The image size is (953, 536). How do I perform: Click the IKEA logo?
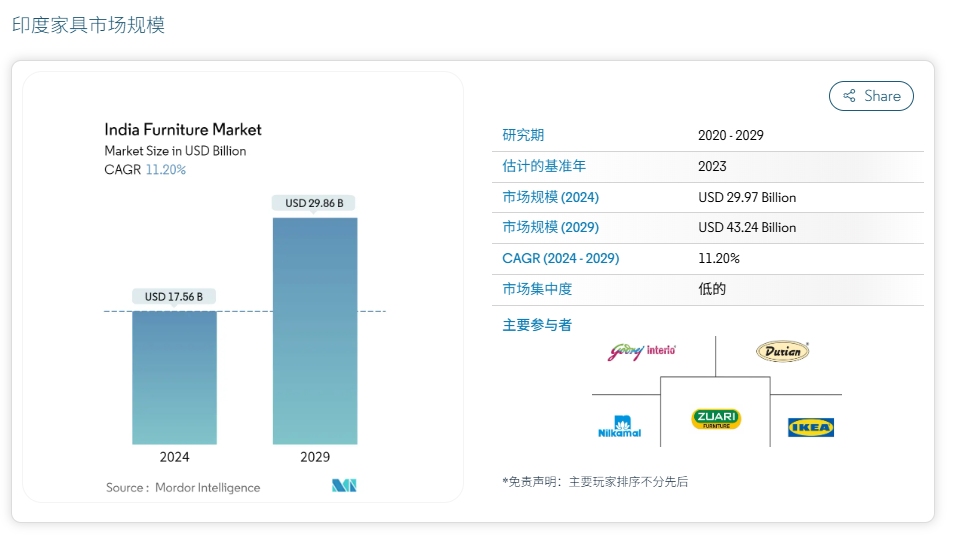point(810,428)
